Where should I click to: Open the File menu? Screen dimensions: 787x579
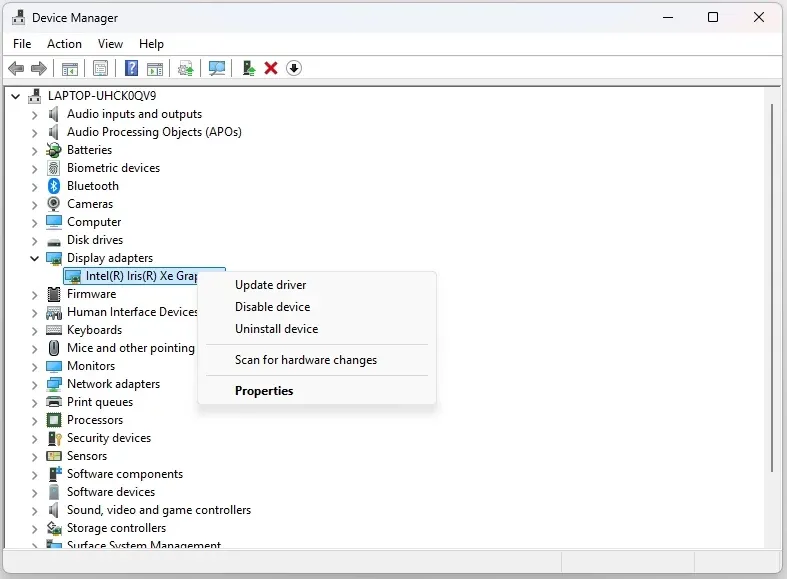click(22, 44)
